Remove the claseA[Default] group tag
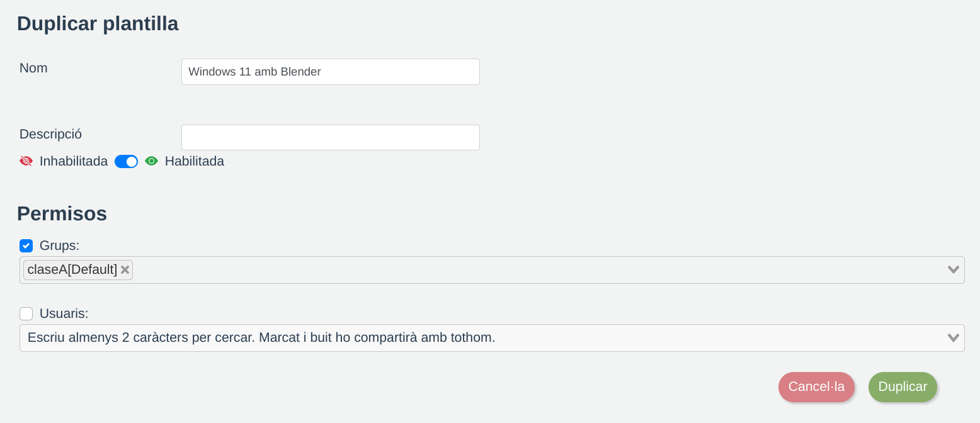 pyautogui.click(x=125, y=270)
